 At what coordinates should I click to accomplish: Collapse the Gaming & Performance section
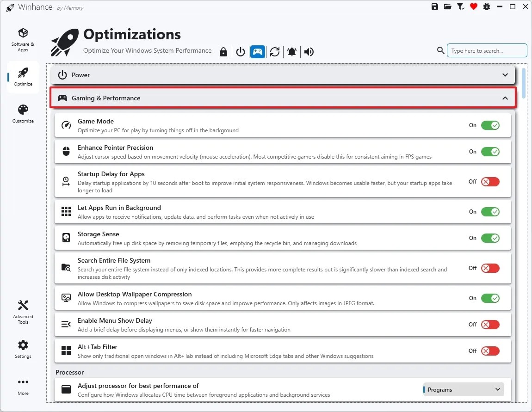coord(505,98)
